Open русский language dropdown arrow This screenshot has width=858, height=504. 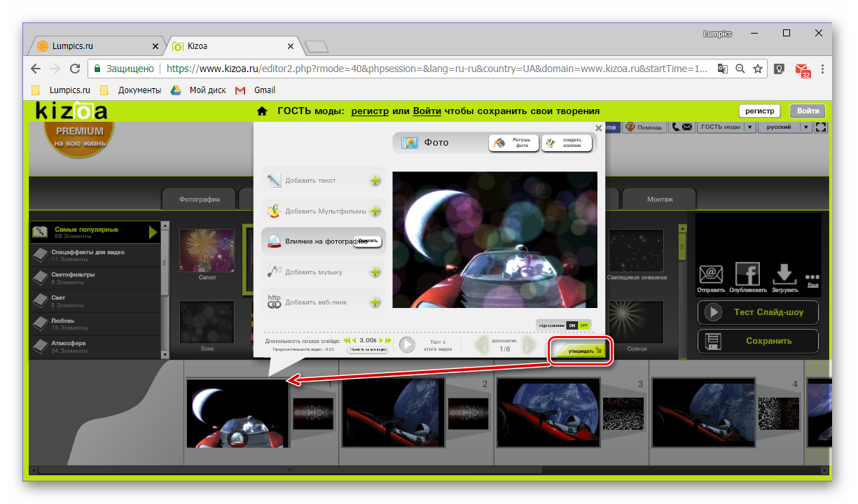click(805, 127)
